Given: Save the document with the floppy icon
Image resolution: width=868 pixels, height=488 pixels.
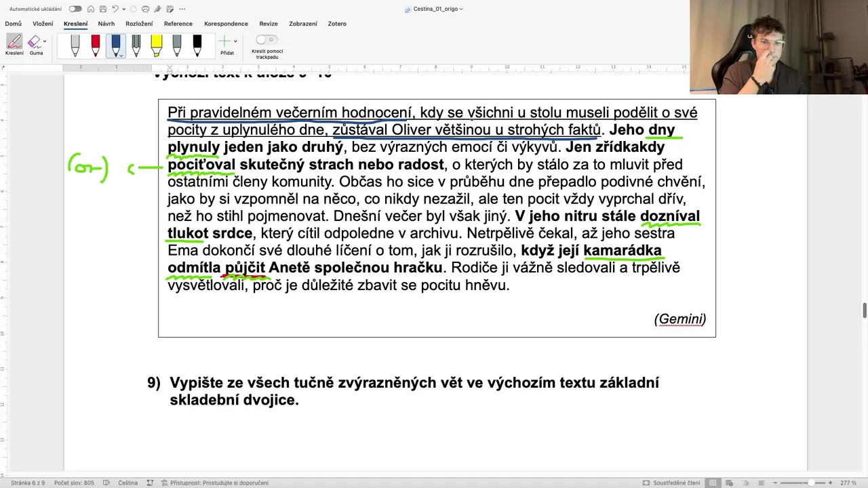Looking at the screenshot, I should (x=102, y=9).
